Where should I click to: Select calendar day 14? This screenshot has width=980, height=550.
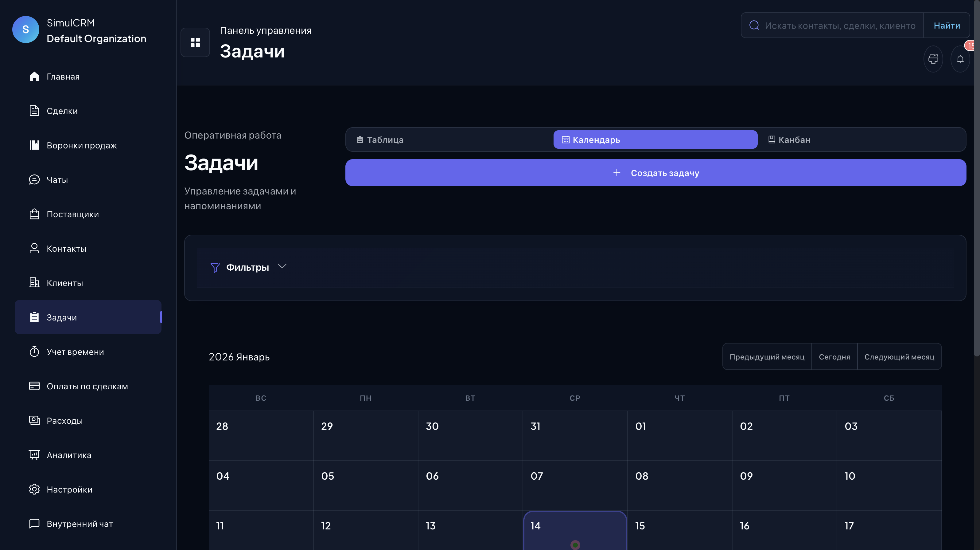click(575, 530)
